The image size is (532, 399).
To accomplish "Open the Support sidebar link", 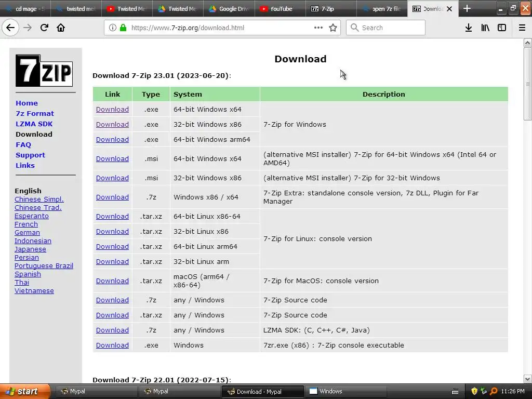I will coord(30,155).
